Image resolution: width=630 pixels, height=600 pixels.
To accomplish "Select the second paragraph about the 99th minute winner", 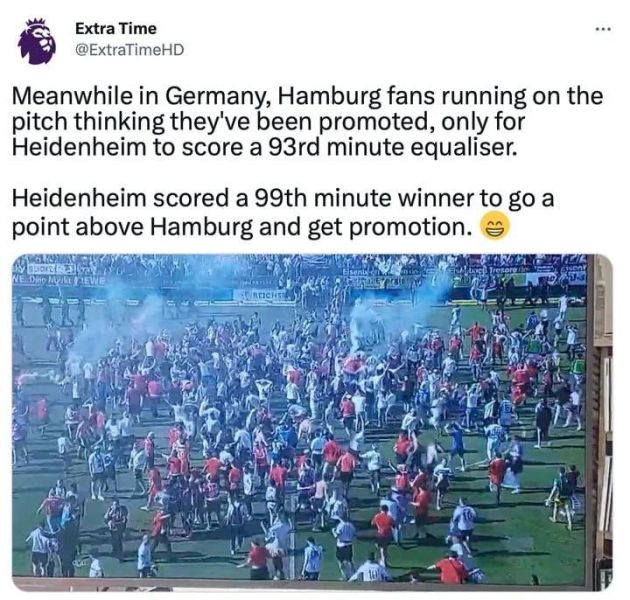I will coord(283,213).
